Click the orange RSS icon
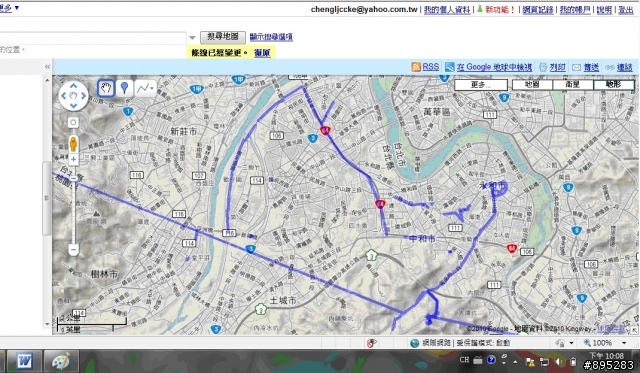Image resolution: width=640 pixels, height=373 pixels. coord(416,67)
